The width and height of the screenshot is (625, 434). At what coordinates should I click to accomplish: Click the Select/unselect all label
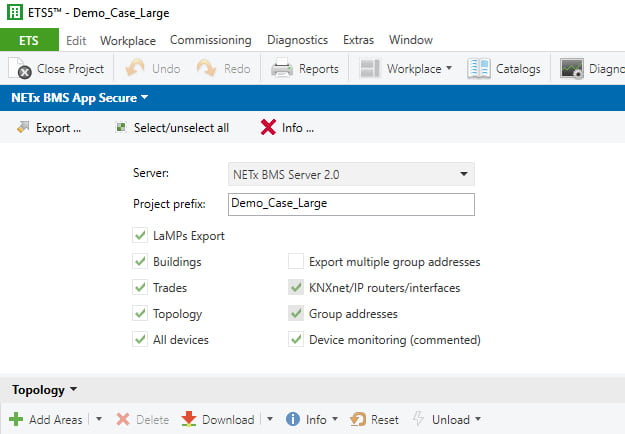tap(181, 128)
